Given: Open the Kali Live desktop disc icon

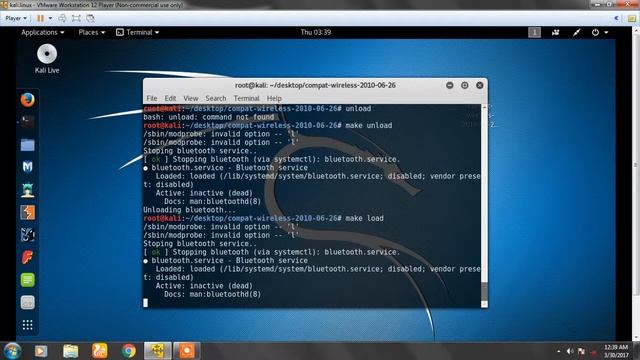Looking at the screenshot, I should 47,59.
